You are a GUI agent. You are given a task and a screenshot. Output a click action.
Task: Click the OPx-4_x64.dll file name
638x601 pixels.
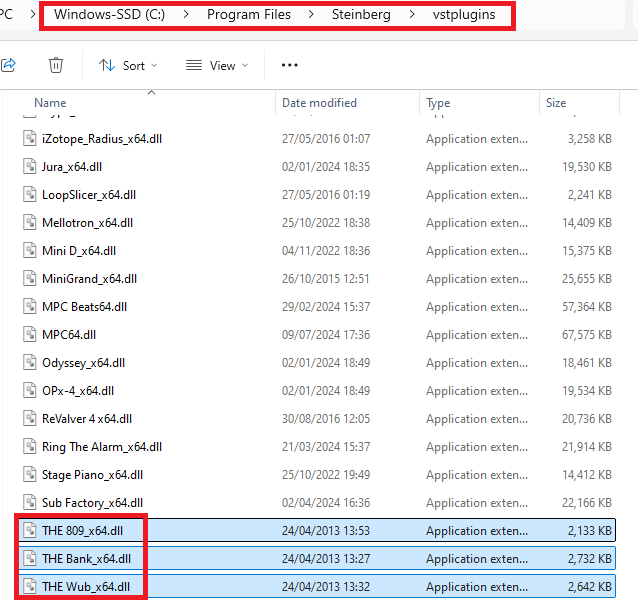(x=78, y=391)
